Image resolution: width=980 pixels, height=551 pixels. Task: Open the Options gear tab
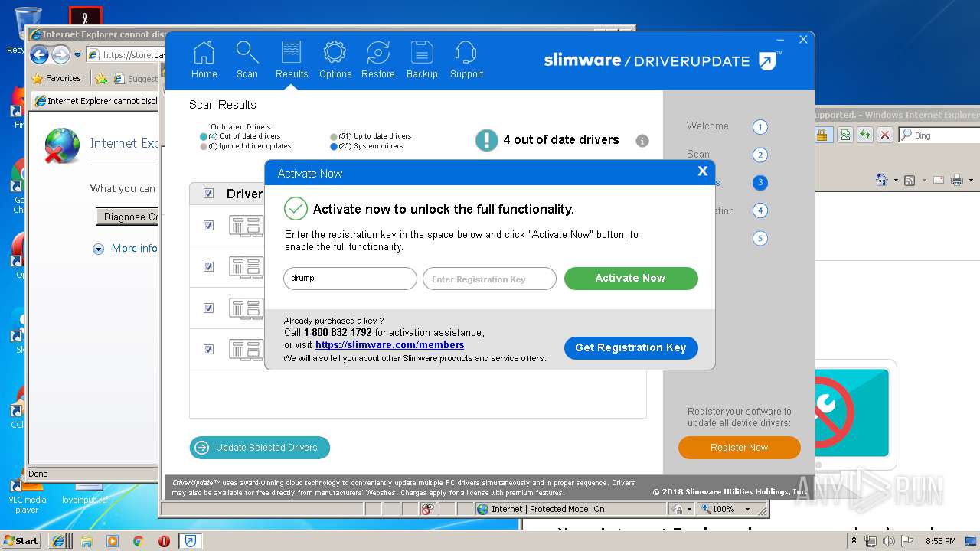coord(335,60)
